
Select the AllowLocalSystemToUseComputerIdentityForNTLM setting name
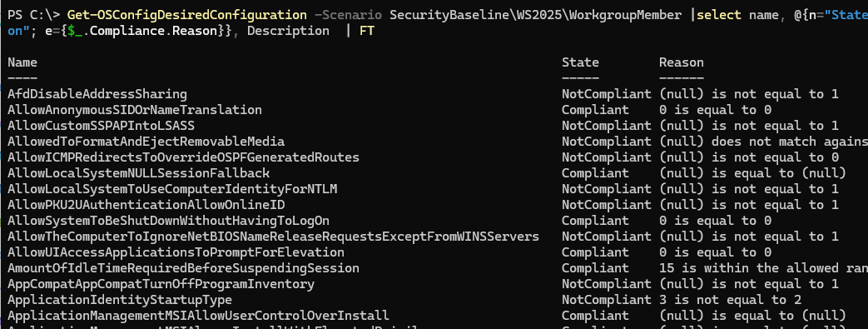[x=172, y=189]
